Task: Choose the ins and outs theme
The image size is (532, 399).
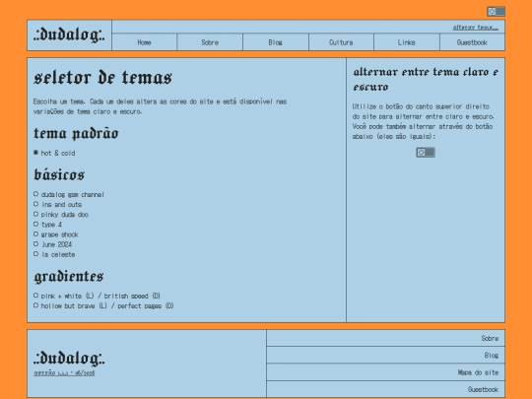Action: tap(36, 204)
